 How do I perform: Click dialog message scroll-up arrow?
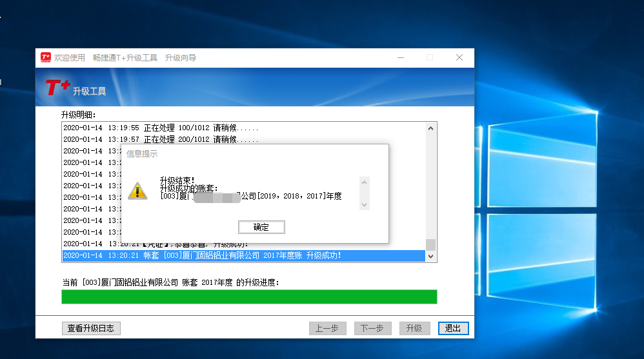(x=365, y=182)
